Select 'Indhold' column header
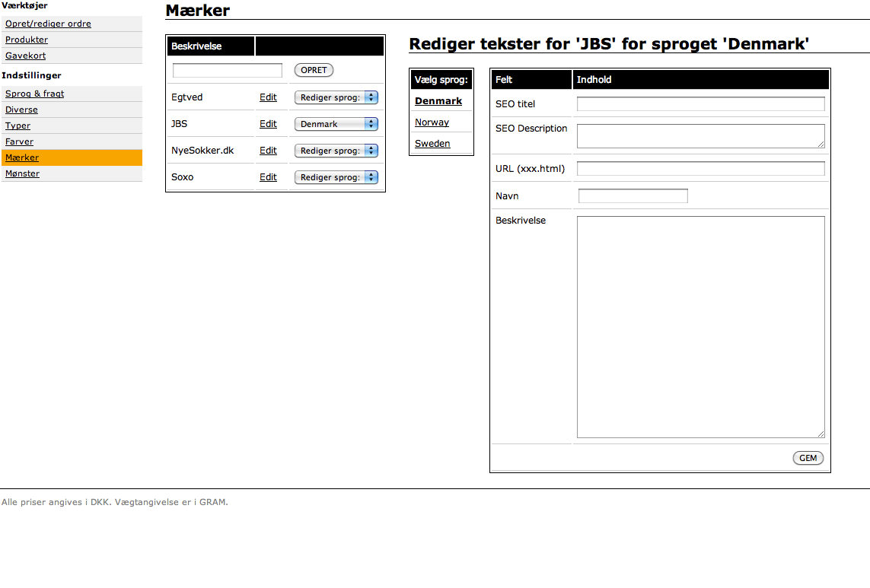The image size is (870, 588). [594, 79]
